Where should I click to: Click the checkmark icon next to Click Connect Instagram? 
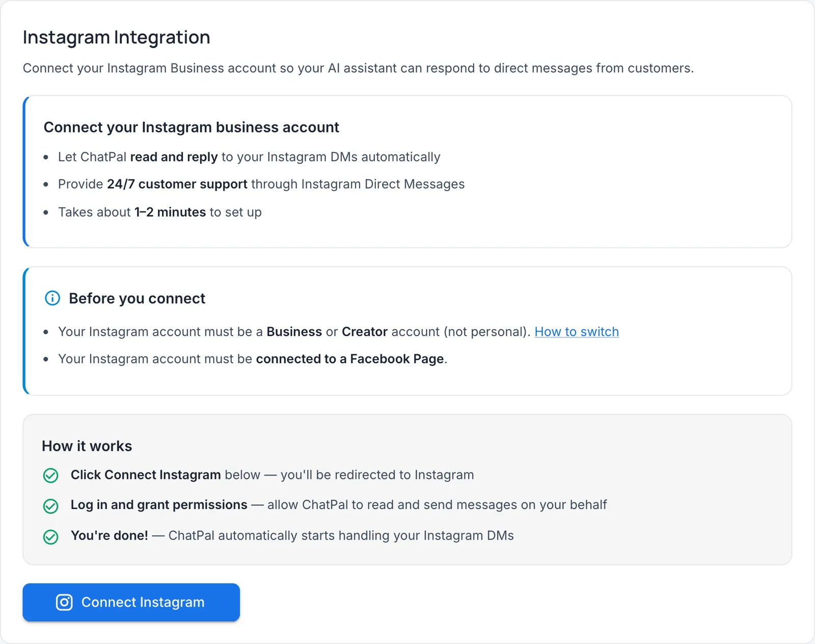click(x=51, y=475)
